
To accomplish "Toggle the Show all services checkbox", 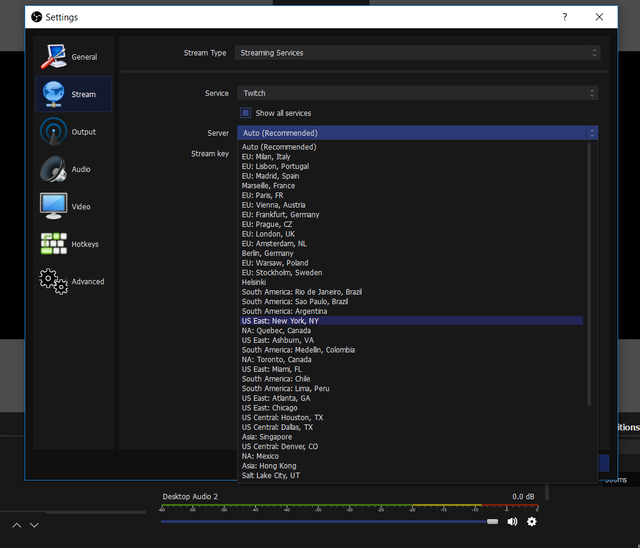I will pyautogui.click(x=246, y=113).
